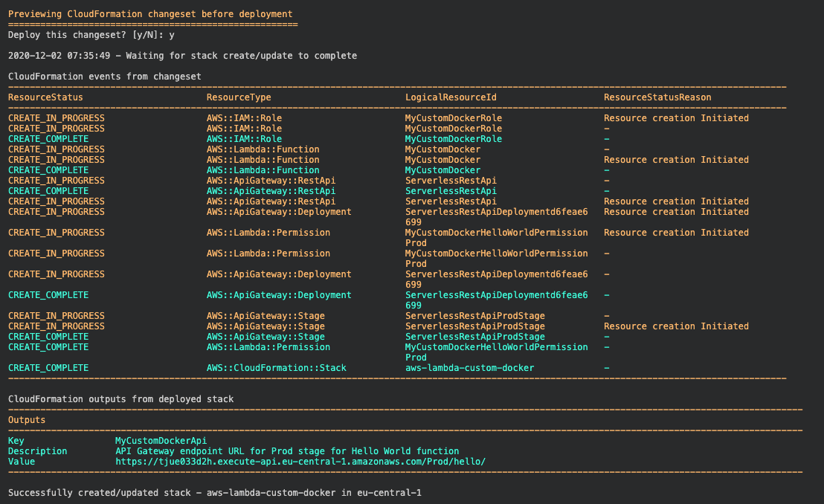Click CREATE_COMPLETE status in the AWS::ApiGateway::Stage row
This screenshot has height=504, width=824.
point(48,337)
